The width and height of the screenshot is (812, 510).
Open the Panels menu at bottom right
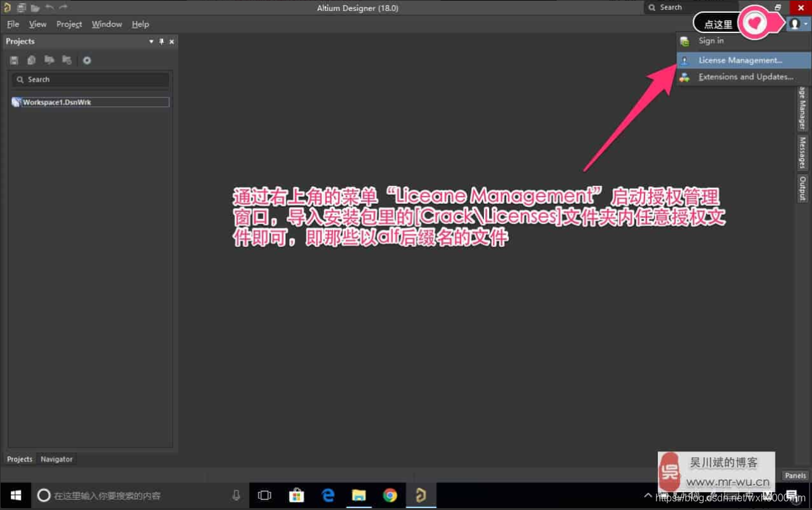[795, 476]
